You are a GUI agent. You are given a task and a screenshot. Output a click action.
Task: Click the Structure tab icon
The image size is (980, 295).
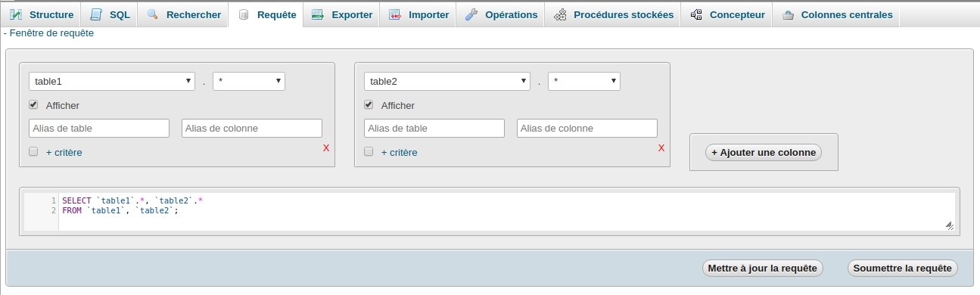(x=16, y=14)
